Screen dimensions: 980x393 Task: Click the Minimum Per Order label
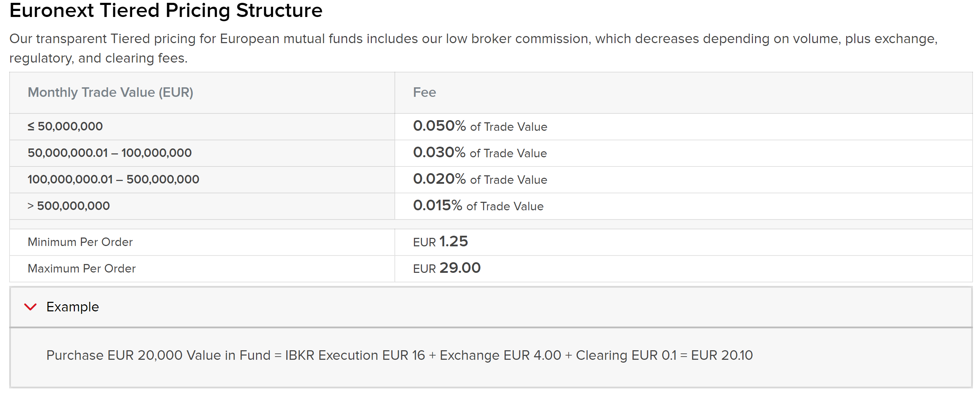click(80, 242)
